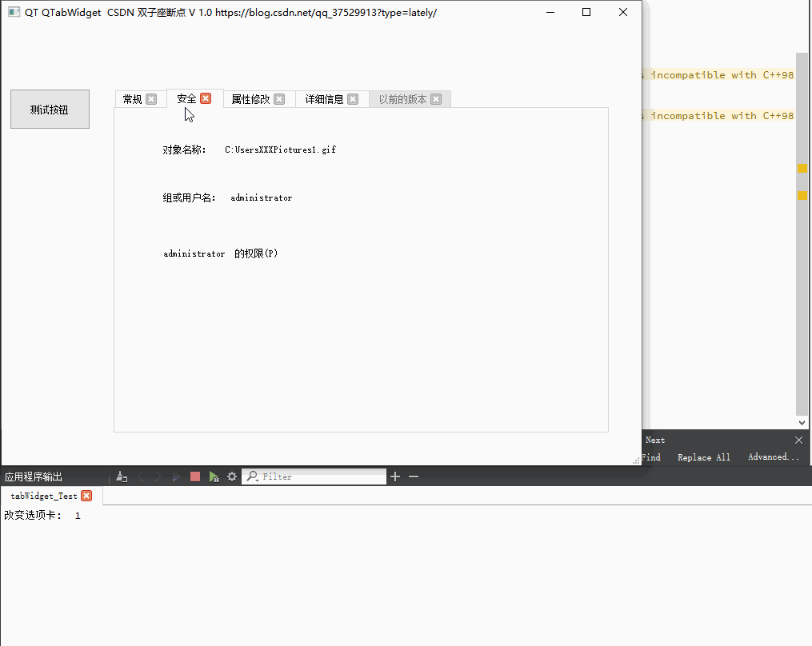Image resolution: width=812 pixels, height=646 pixels.
Task: Click the upper yellow warning marker
Action: 802,168
